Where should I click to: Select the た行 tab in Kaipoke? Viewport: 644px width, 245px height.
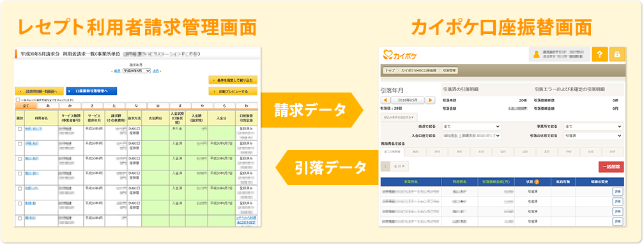click(x=480, y=152)
